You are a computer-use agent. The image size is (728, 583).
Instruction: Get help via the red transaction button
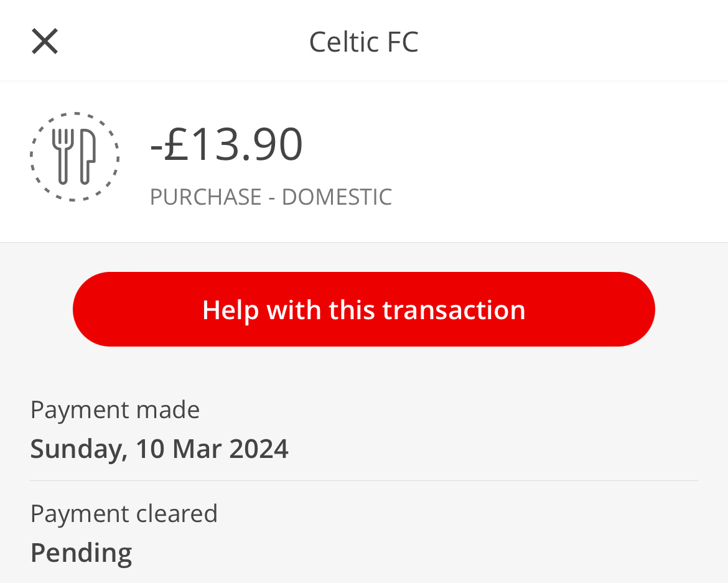(363, 309)
